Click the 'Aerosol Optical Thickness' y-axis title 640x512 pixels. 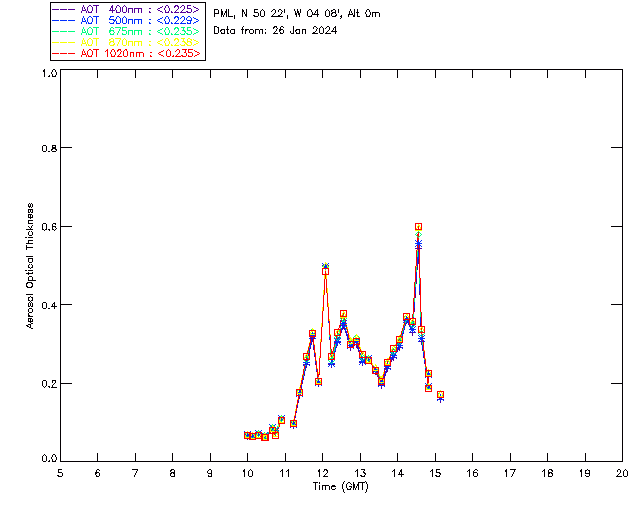30,266
